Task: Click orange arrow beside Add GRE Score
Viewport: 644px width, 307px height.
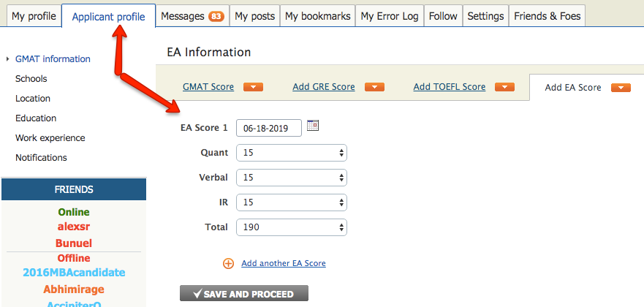Action: tap(374, 87)
